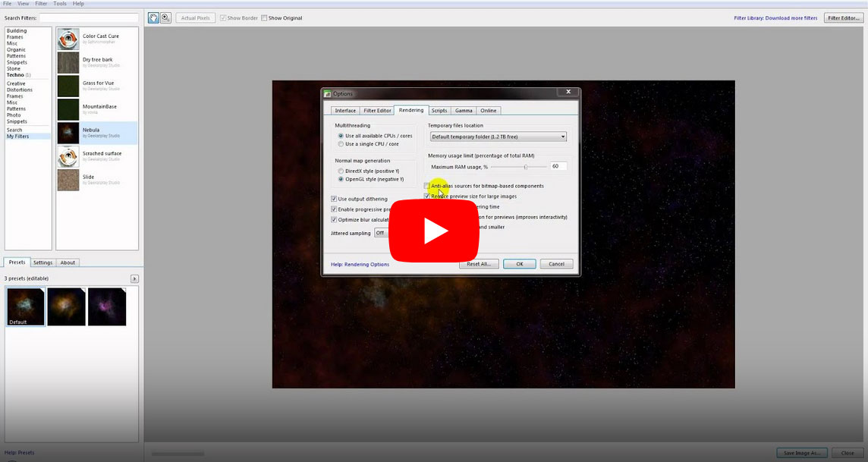Choose the Dry tree bark filter thumbnail
868x462 pixels.
pos(68,62)
